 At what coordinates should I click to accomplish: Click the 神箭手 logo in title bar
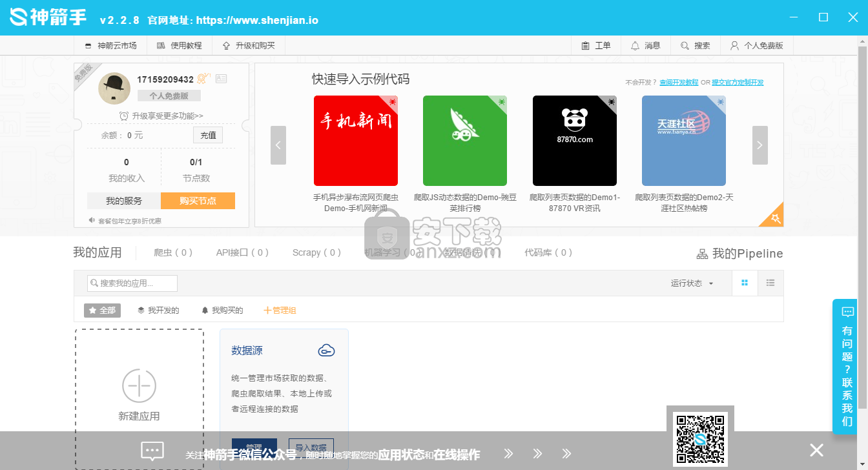pyautogui.click(x=48, y=17)
